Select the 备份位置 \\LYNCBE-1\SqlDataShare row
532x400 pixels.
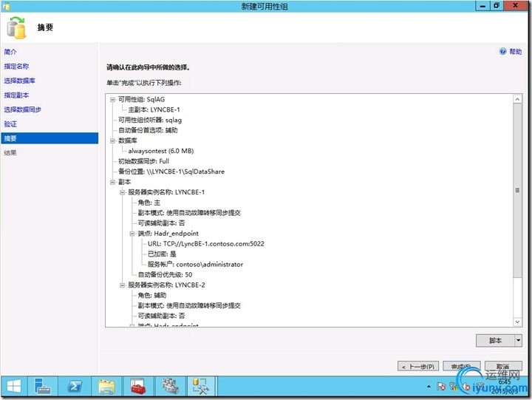[171, 172]
